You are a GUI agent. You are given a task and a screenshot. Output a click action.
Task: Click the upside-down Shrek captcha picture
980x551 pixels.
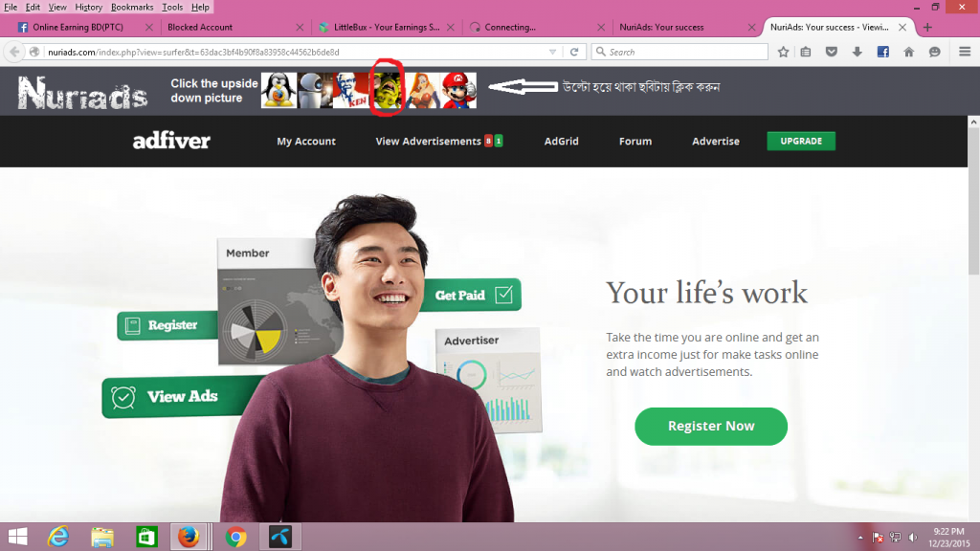[387, 91]
